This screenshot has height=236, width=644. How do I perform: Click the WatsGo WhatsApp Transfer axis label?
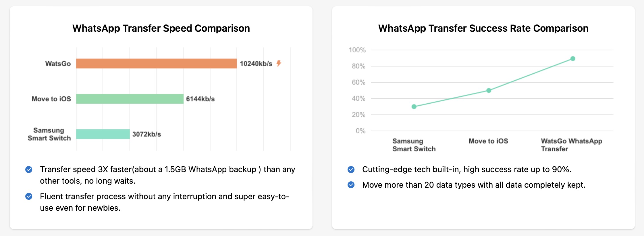(x=571, y=145)
